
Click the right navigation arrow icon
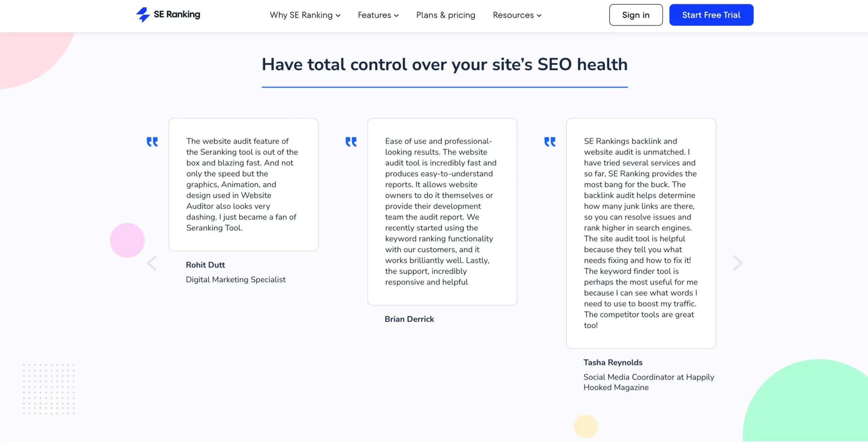pos(737,262)
